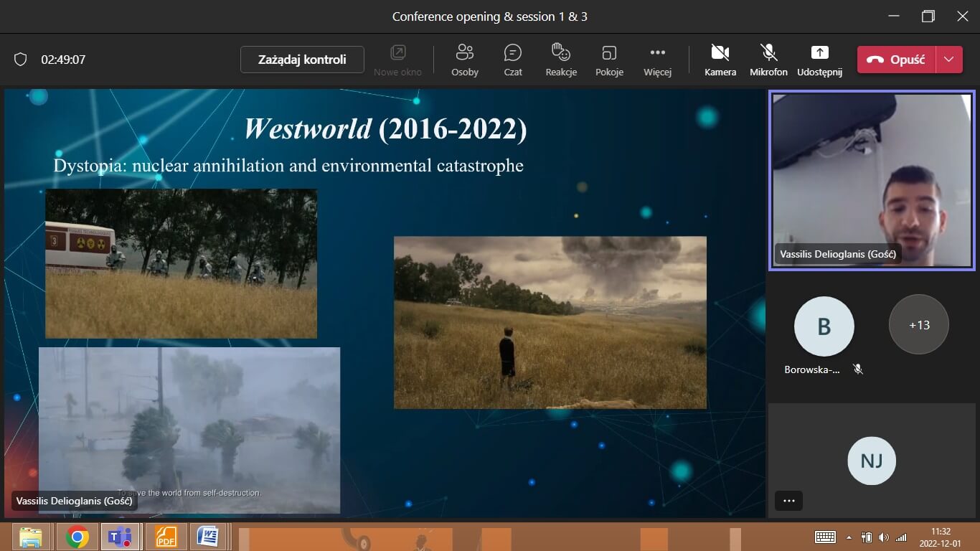
Task: Unmute the Mikrofon
Action: click(x=768, y=60)
